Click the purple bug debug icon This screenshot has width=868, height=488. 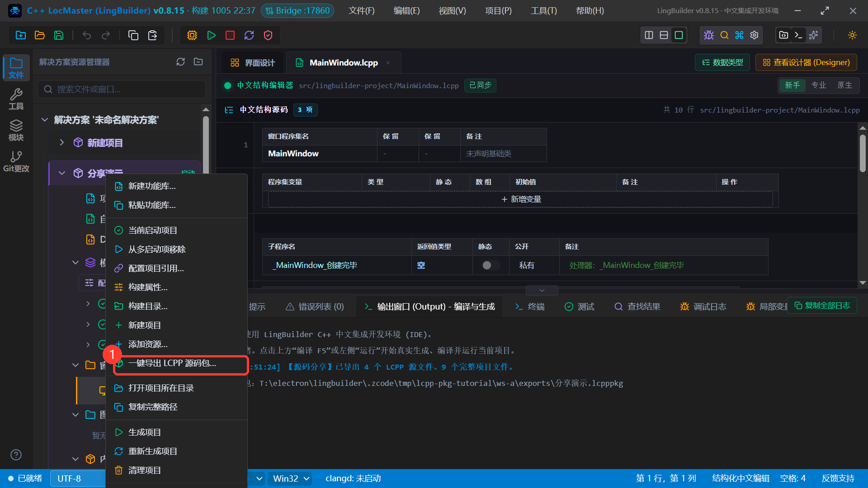(709, 35)
